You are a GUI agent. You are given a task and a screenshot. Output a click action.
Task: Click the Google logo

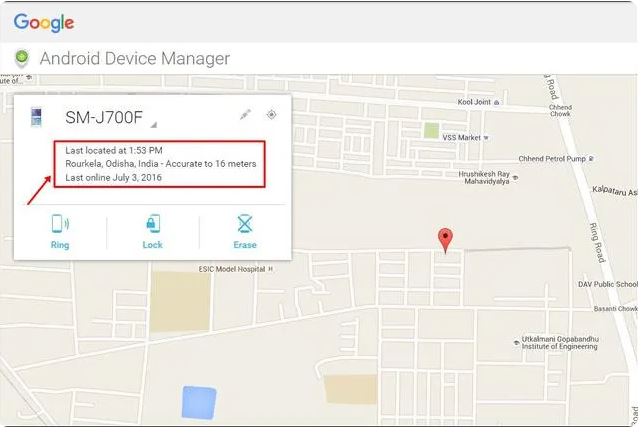[x=44, y=22]
